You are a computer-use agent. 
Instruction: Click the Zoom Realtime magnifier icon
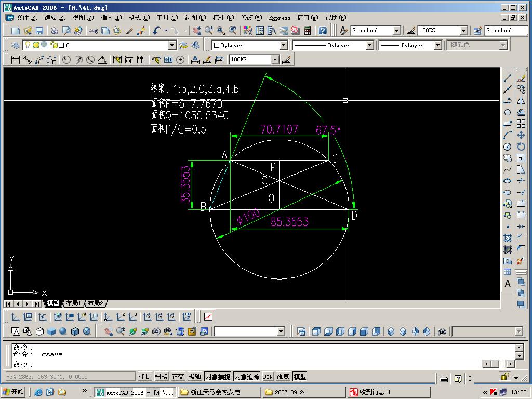(208, 31)
